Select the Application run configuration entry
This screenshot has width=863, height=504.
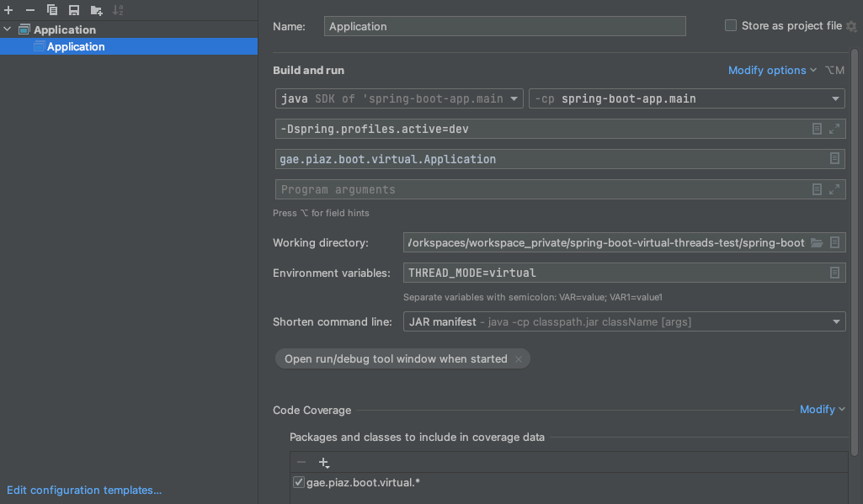pos(76,47)
